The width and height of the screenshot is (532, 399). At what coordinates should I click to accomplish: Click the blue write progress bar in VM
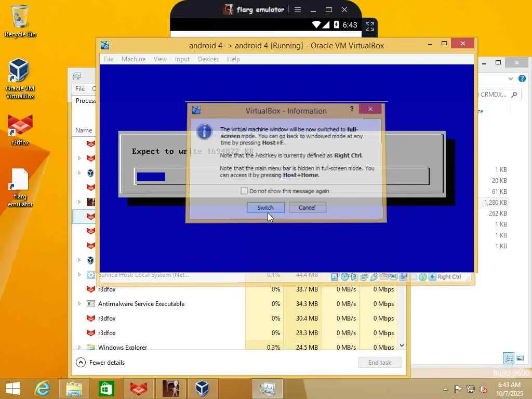click(x=151, y=177)
